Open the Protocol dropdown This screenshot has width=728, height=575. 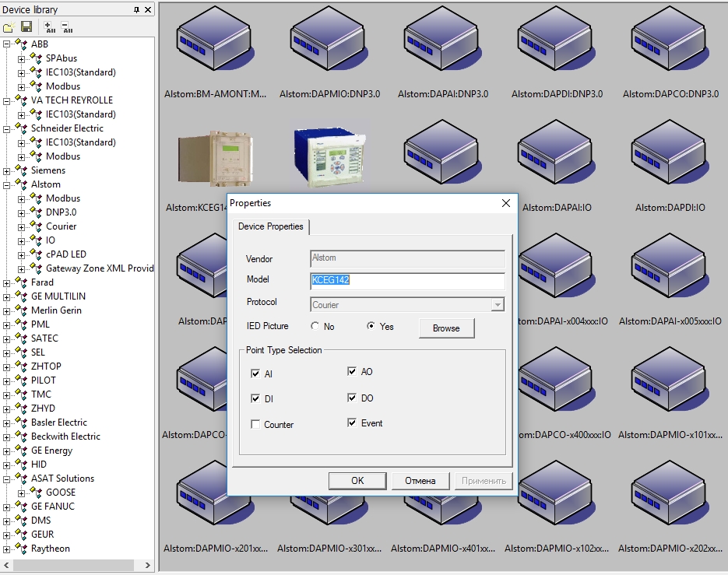point(498,305)
